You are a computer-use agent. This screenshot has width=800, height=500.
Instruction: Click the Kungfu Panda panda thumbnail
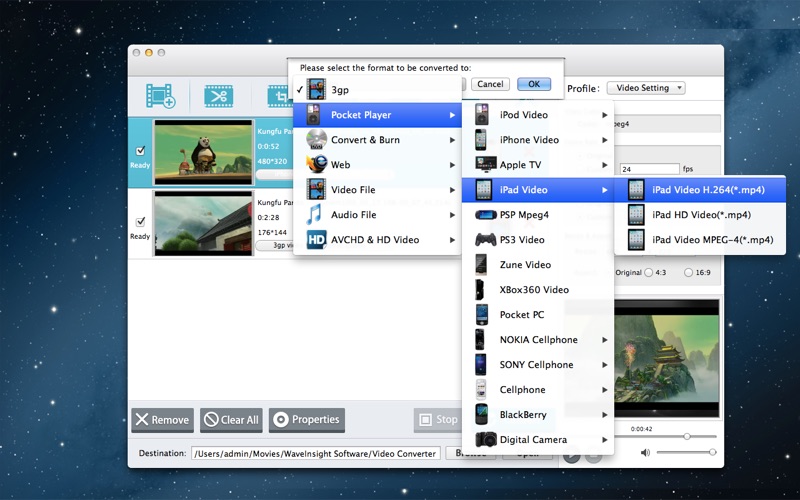[x=204, y=153]
